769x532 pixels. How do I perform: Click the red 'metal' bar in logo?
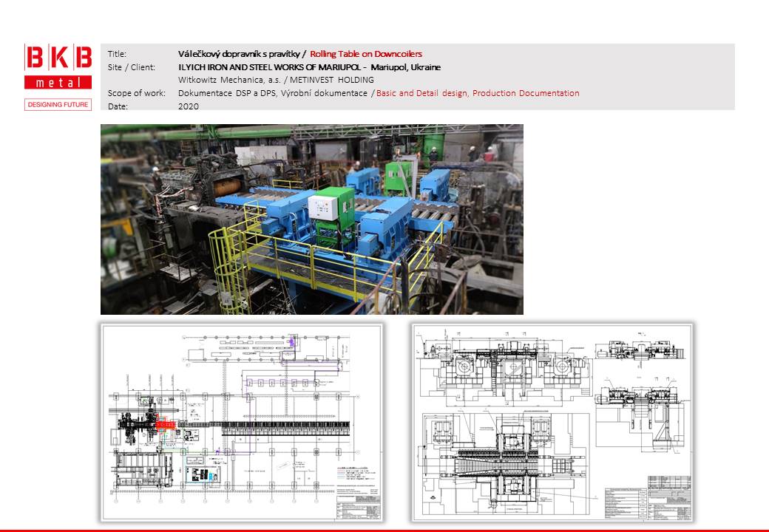[58, 82]
